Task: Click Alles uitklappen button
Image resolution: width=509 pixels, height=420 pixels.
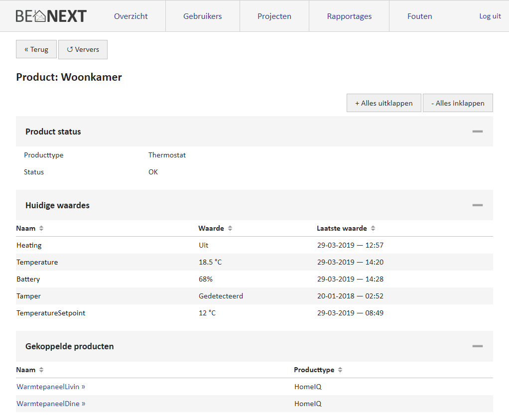Action: click(x=383, y=103)
